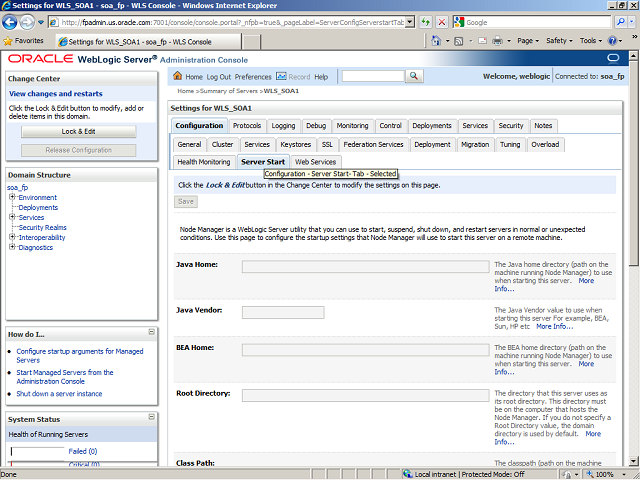Collapse the System Status panel
640x480 pixels.
click(x=152, y=418)
